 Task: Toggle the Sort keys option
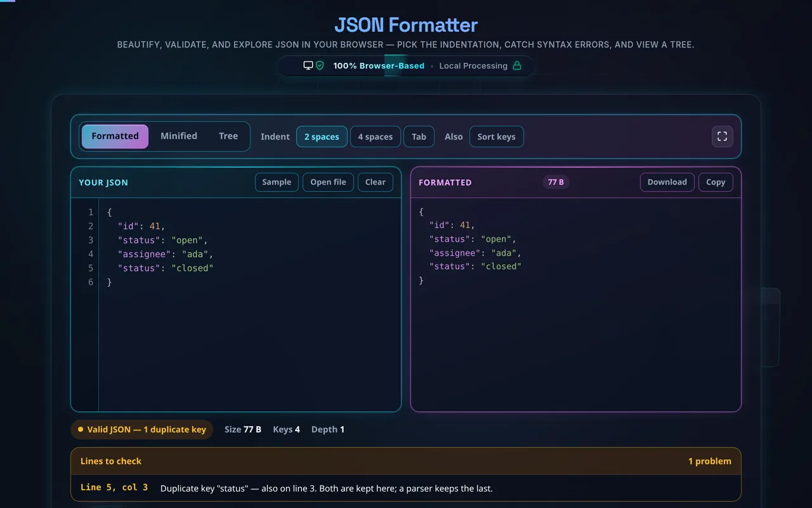[496, 137]
